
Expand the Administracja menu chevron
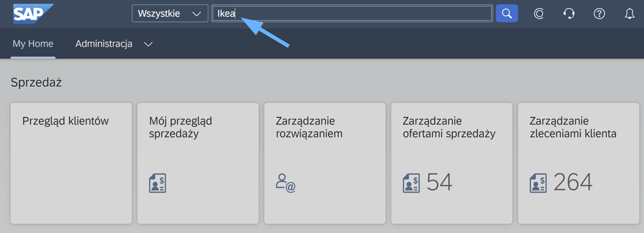pyautogui.click(x=148, y=44)
